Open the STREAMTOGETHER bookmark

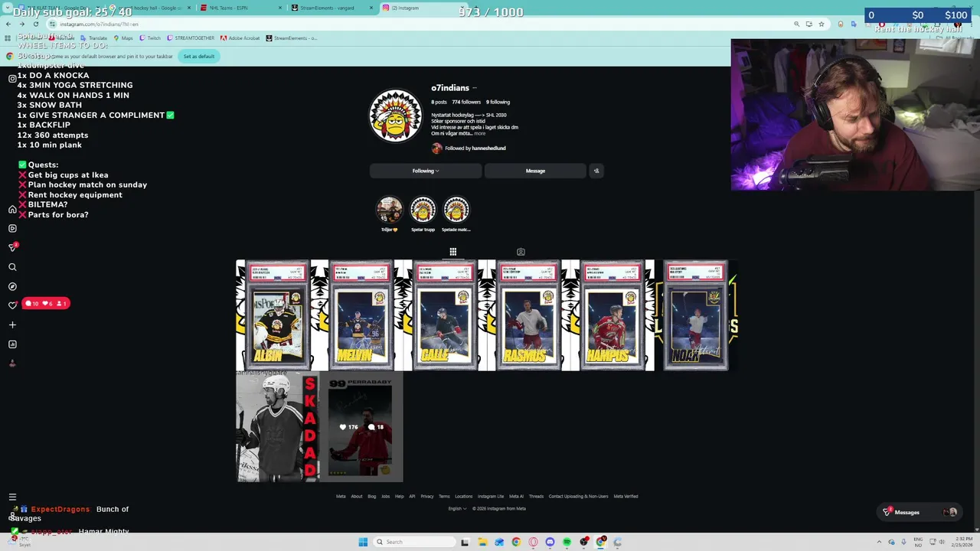pyautogui.click(x=190, y=37)
